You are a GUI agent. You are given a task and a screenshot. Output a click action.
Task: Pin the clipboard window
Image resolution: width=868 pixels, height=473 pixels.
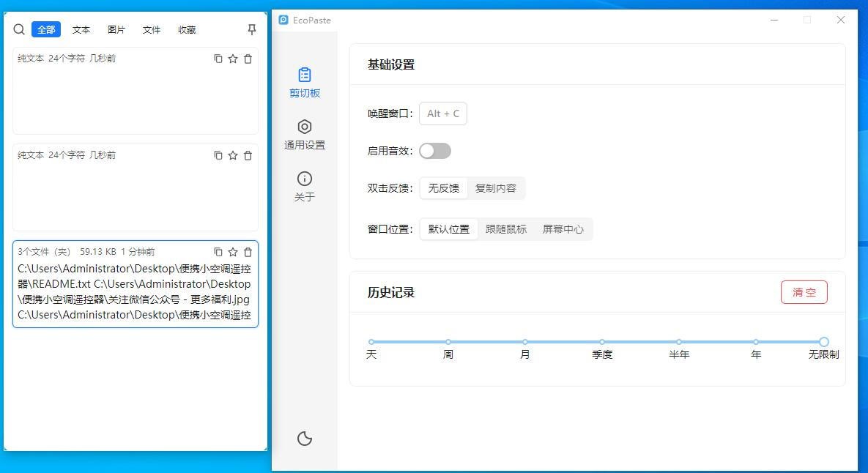coord(252,29)
